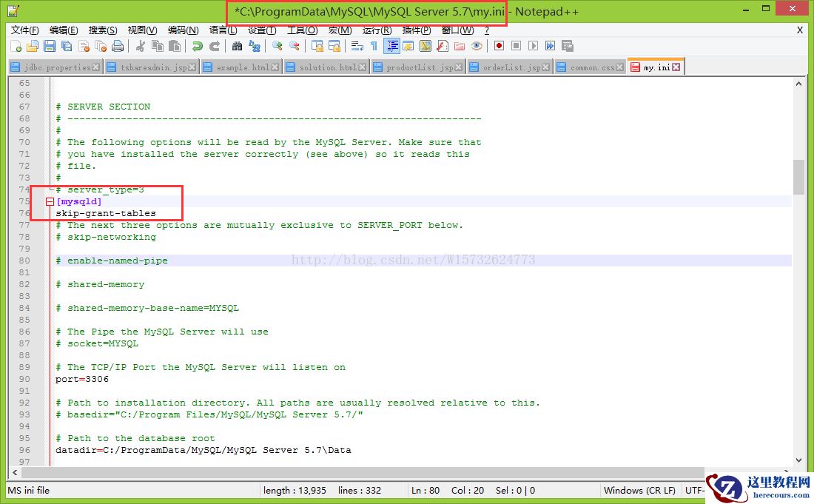Viewport: 814px width, 504px height.
Task: Toggle word wrap toolbar button
Action: tap(357, 46)
